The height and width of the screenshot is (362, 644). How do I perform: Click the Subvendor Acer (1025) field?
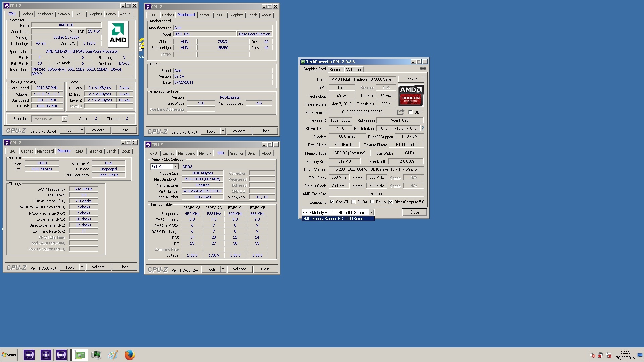400,120
